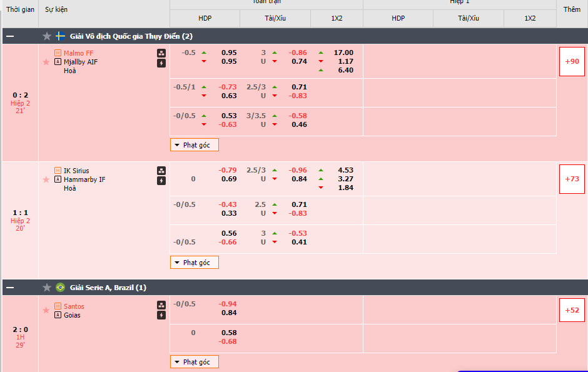Collapse the Serie A Brazil section
Screen dimensions: 588x372
pos(10,288)
